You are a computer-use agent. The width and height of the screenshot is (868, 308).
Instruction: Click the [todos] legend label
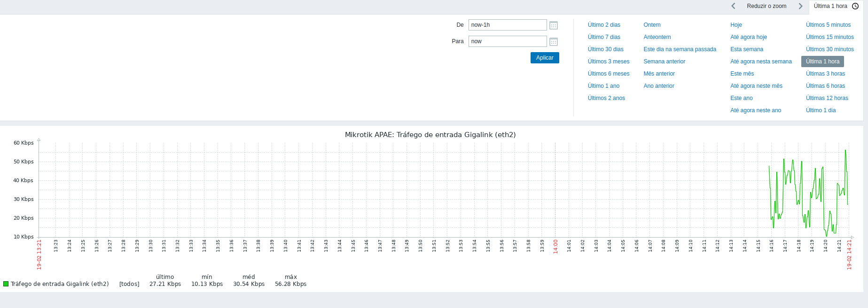point(129,284)
